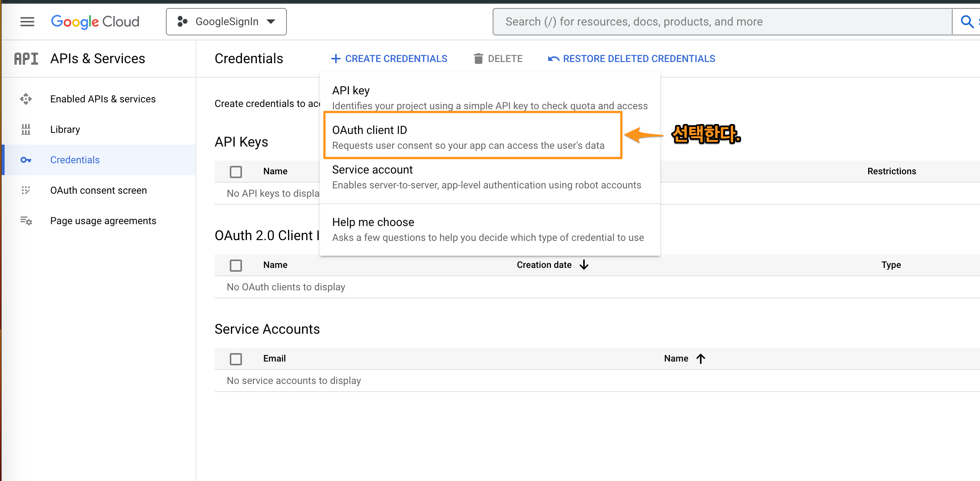The image size is (980, 481).
Task: Click the Credentials key icon
Action: pos(26,160)
